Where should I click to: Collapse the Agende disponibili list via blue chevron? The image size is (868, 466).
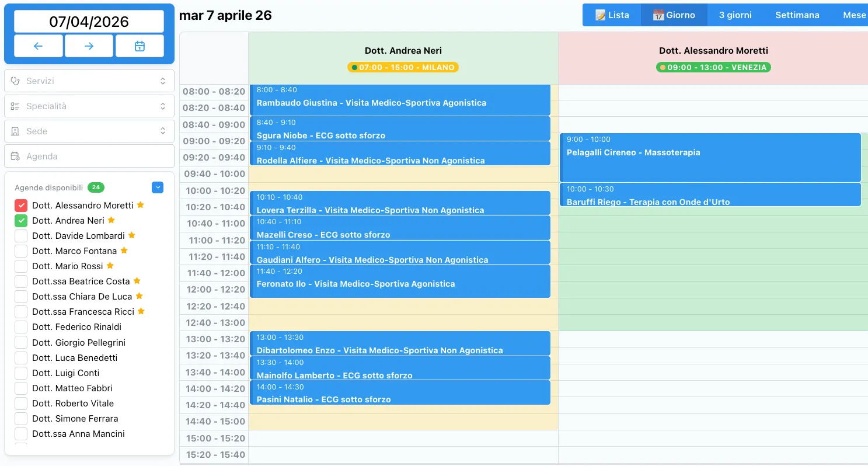tap(158, 187)
